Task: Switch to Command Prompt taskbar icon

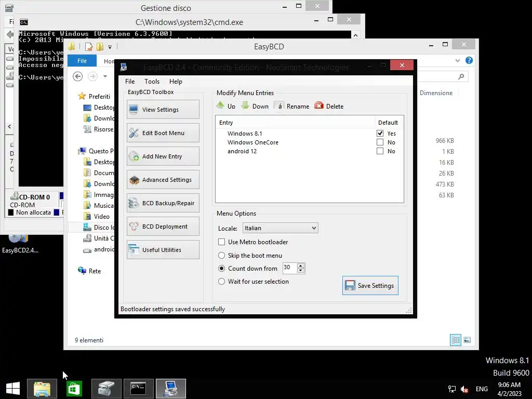Action: click(138, 389)
